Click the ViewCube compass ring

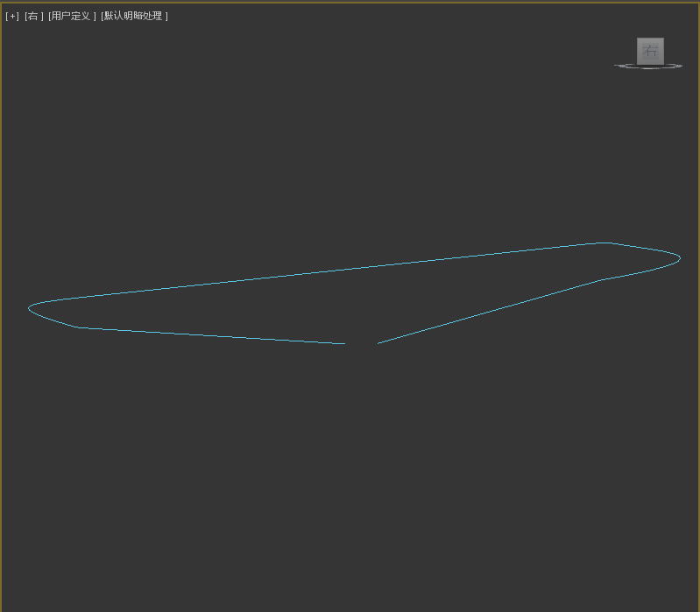pyautogui.click(x=648, y=67)
